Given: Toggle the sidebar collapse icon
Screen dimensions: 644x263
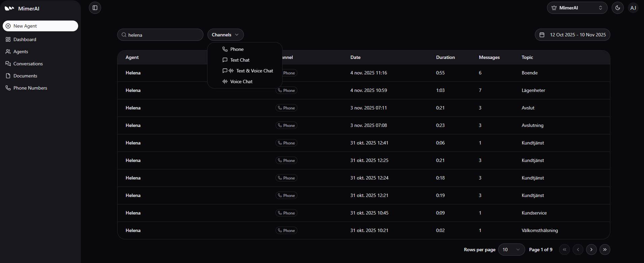Looking at the screenshot, I should tap(95, 8).
